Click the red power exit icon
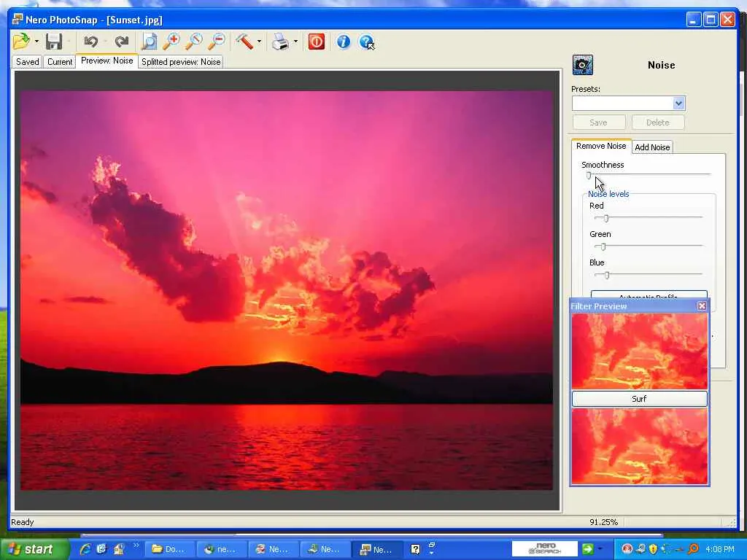The image size is (747, 560). tap(317, 42)
